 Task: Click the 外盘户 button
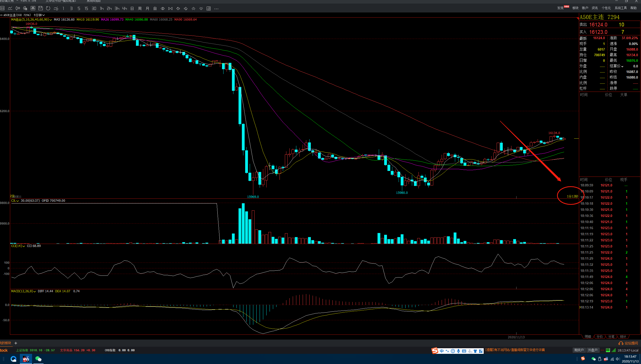(x=592, y=350)
